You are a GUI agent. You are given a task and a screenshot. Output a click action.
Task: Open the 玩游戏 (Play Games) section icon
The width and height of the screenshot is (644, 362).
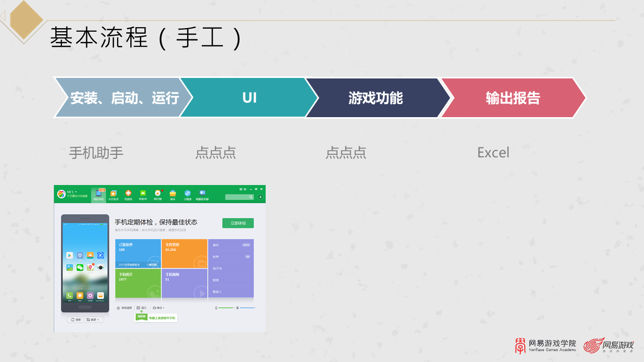128,193
